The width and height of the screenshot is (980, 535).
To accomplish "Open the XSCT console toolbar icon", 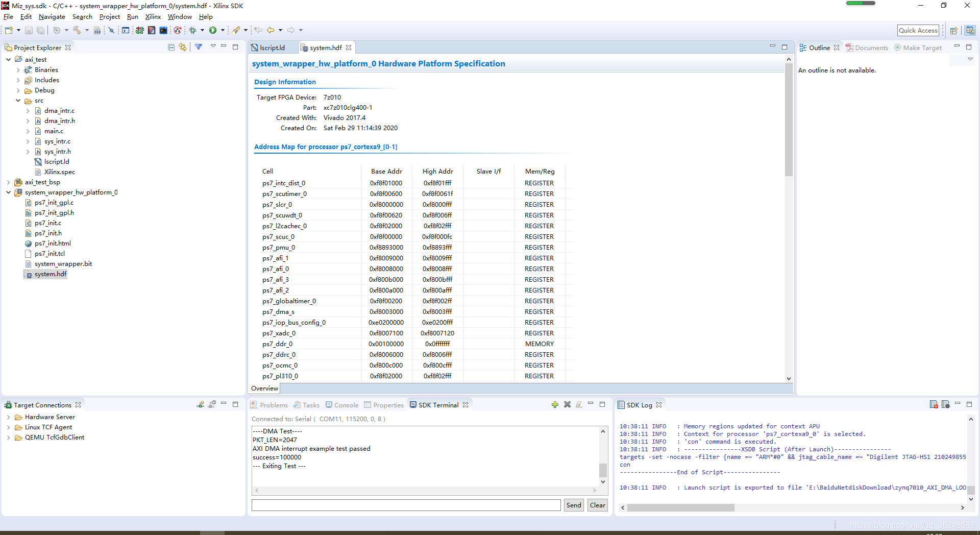I will (126, 31).
